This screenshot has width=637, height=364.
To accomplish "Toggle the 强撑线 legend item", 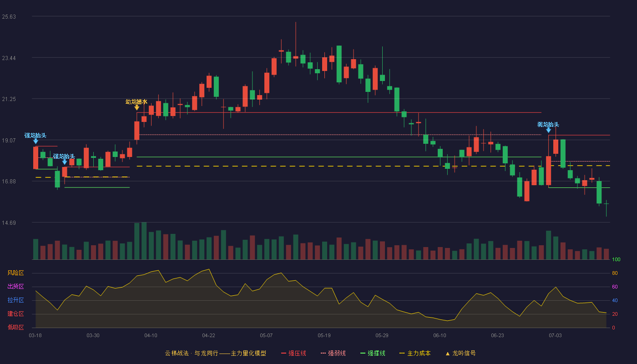I will (373, 353).
